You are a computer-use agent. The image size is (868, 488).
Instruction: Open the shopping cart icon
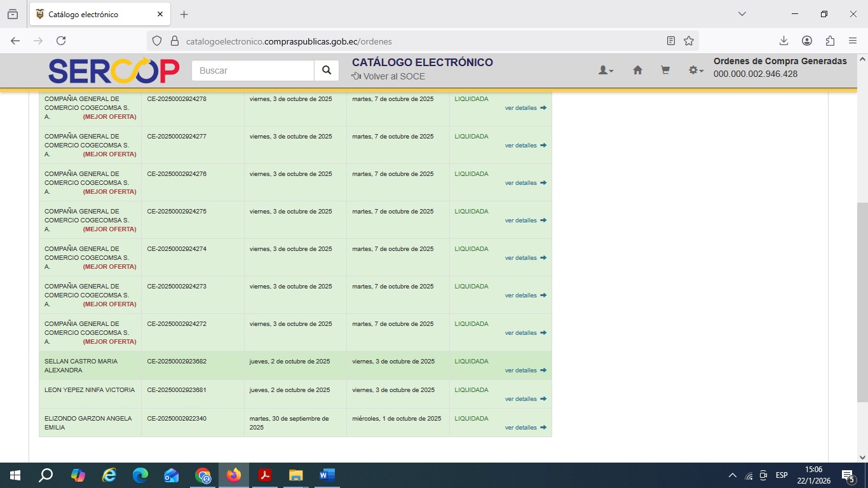(665, 71)
